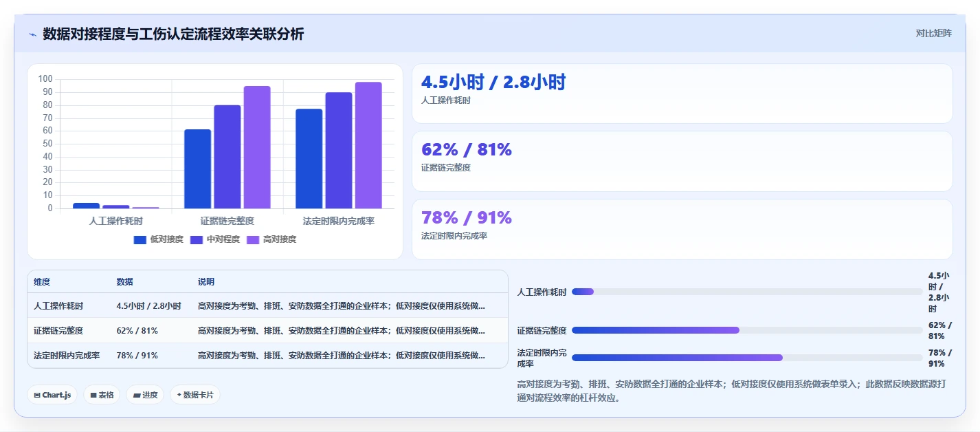Select the 人工操作耗时 table row name
This screenshot has height=432, width=980.
tap(58, 306)
